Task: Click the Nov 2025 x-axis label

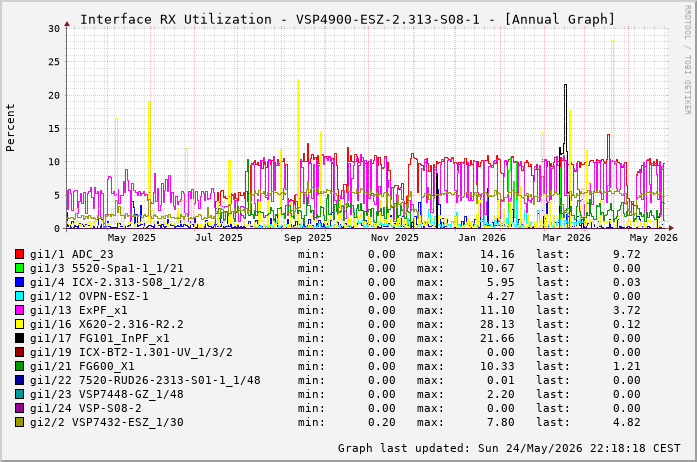Action: point(395,238)
